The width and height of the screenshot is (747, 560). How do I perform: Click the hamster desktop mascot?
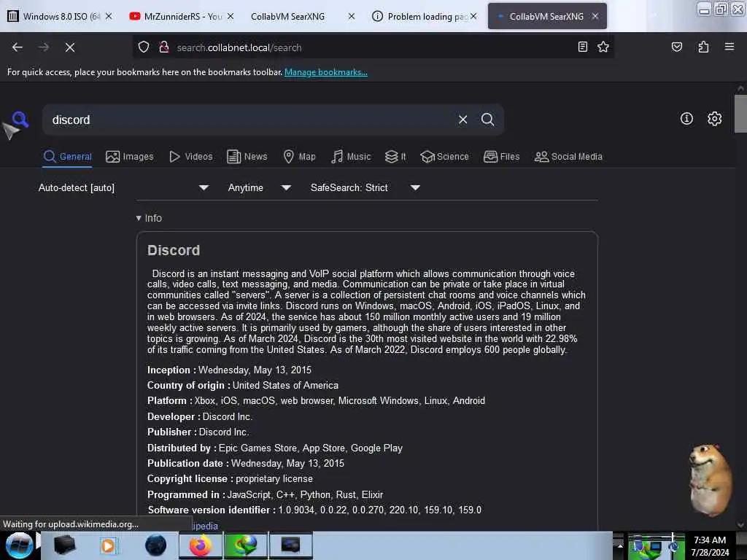pyautogui.click(x=709, y=480)
